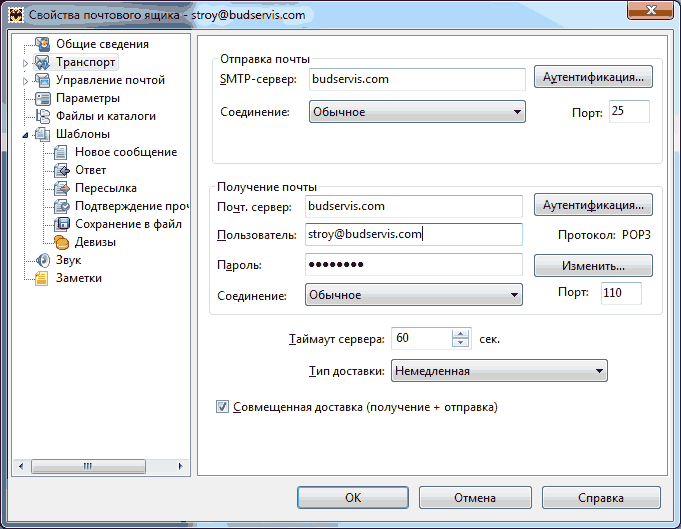The image size is (681, 529).
Task: Click the Управление почтой icon
Action: point(43,80)
